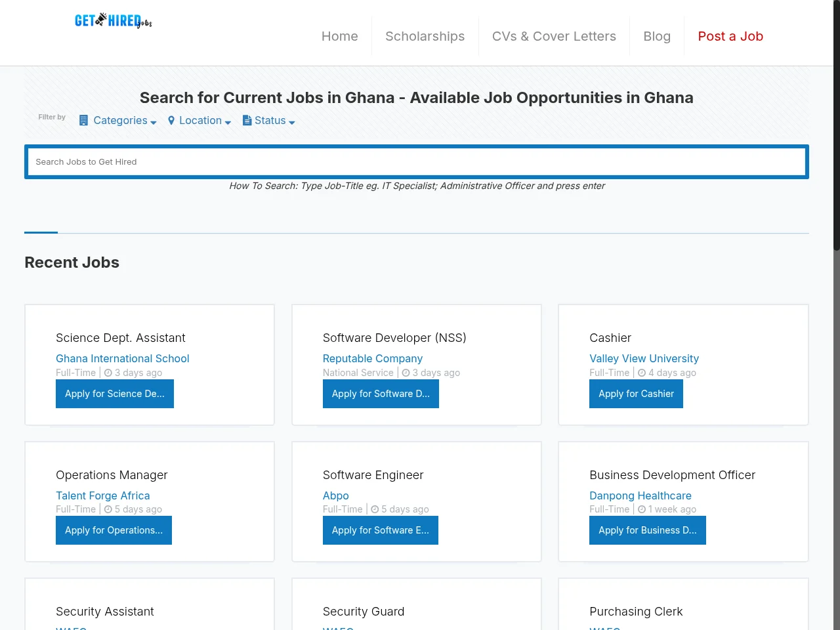Open the Abpo company link
Image resolution: width=840 pixels, height=630 pixels.
[x=336, y=495]
